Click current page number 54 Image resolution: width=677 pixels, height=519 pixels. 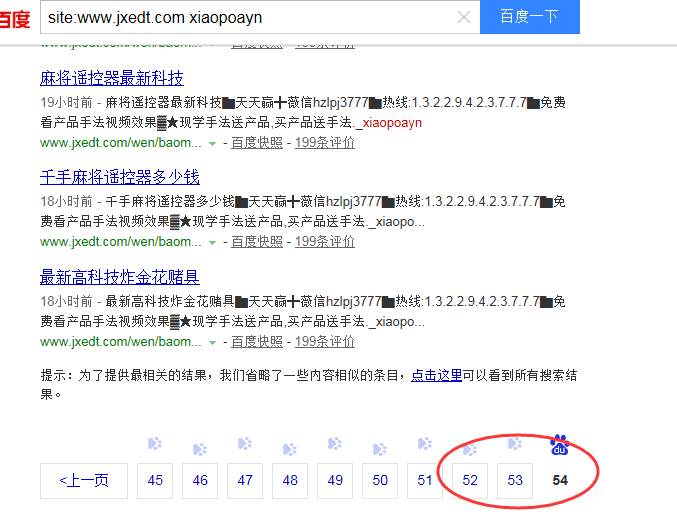pyautogui.click(x=560, y=481)
